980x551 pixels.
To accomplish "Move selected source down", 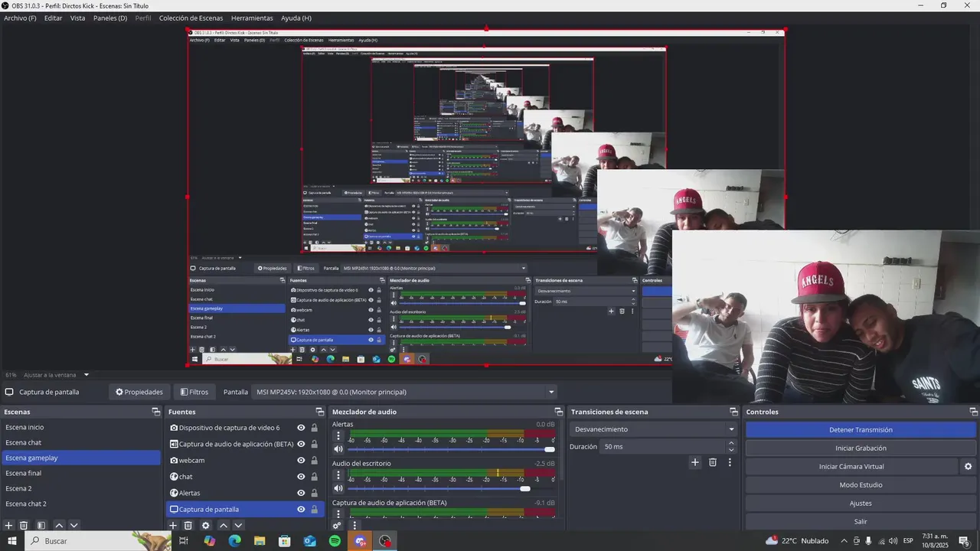I will [238, 526].
